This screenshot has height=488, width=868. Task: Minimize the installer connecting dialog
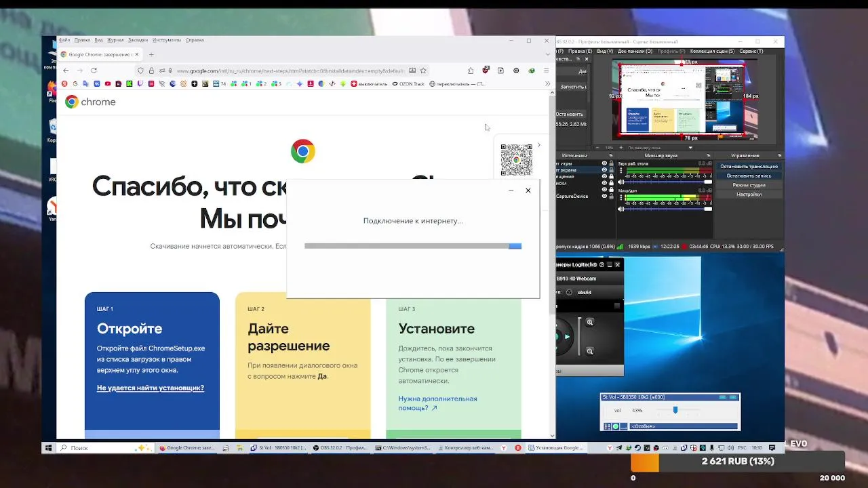click(x=511, y=190)
